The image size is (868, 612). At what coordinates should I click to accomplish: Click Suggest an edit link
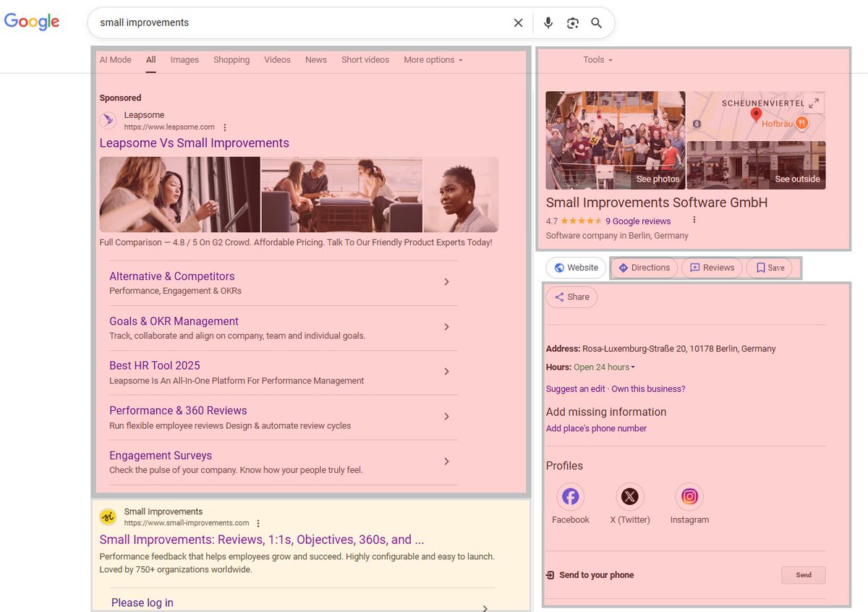[x=576, y=389]
